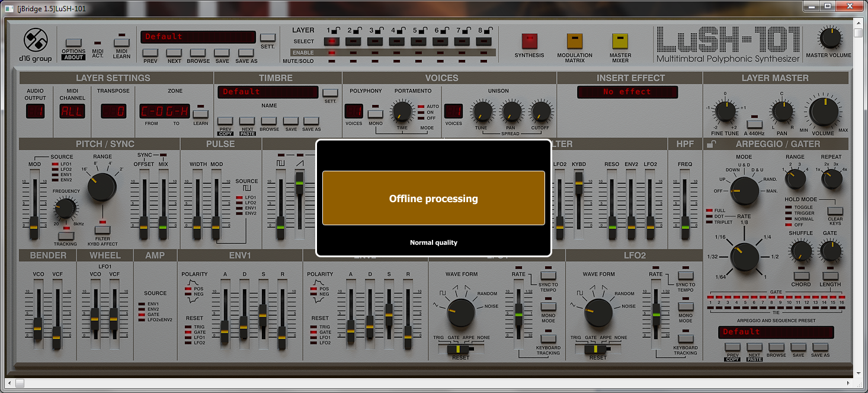Viewport: 868px width, 393px height.
Task: Adjust the Portamento Time knob
Action: (x=402, y=112)
